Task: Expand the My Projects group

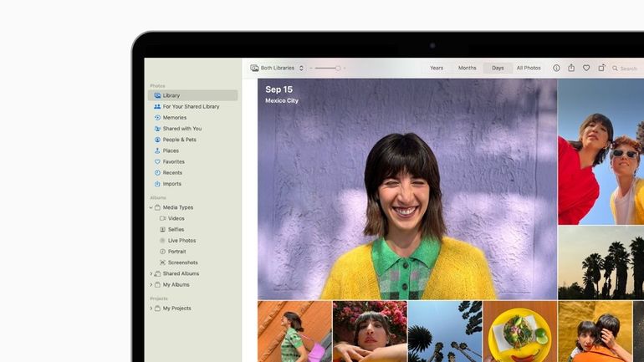Action: click(151, 308)
